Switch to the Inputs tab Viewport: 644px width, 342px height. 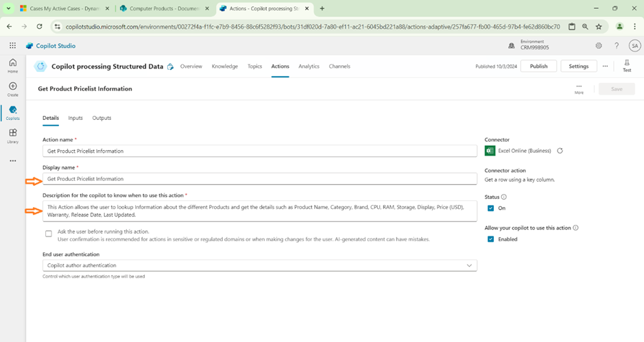tap(75, 118)
